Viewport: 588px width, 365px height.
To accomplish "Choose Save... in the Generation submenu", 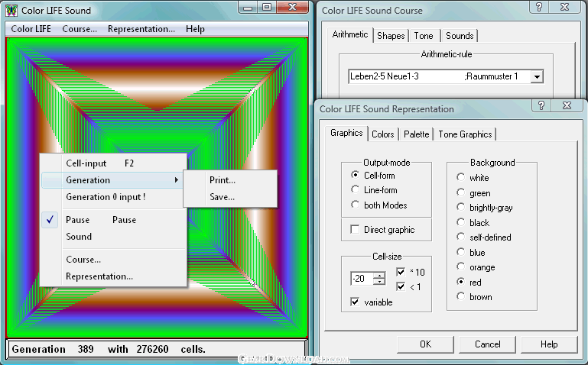I will click(230, 197).
